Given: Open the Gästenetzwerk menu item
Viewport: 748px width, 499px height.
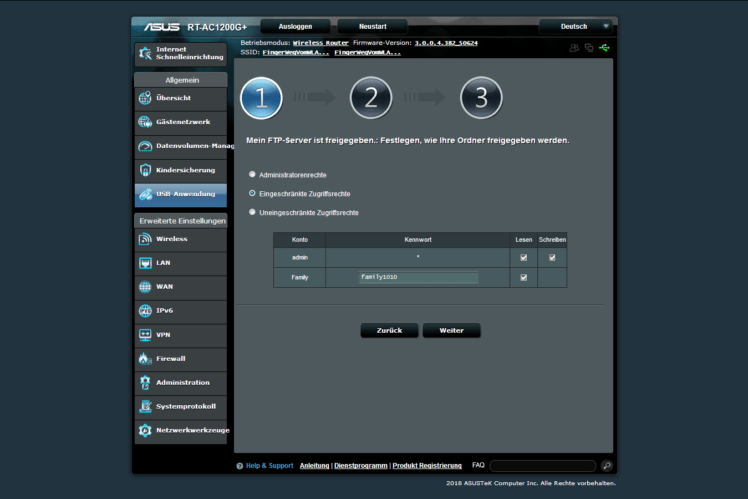Looking at the screenshot, I should tap(181, 122).
